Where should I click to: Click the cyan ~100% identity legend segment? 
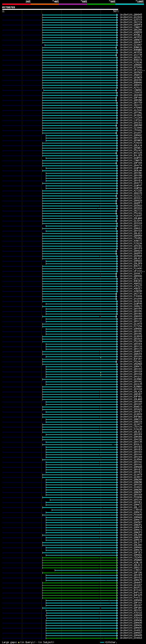129,4
